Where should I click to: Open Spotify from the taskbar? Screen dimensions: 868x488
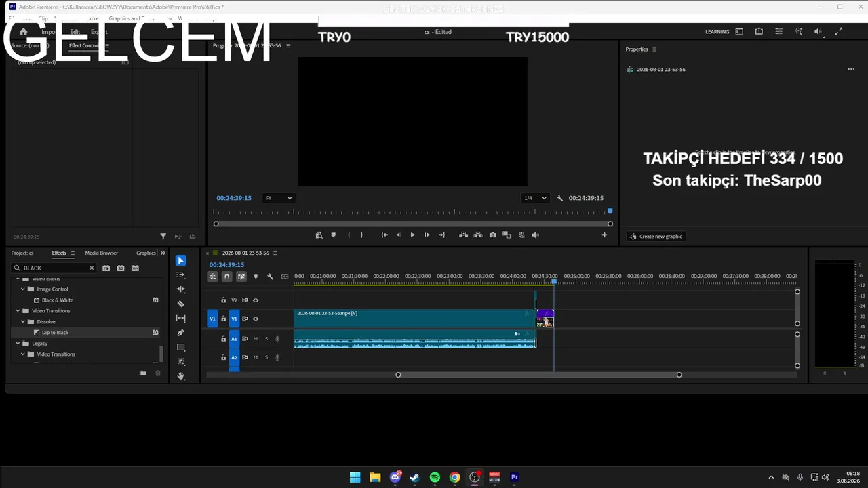(x=435, y=477)
